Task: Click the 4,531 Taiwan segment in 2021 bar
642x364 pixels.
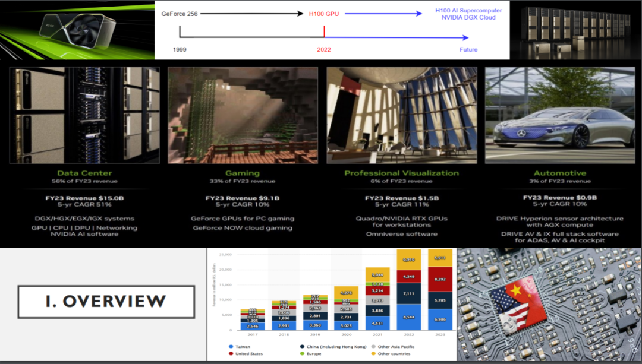Action: pyautogui.click(x=377, y=323)
